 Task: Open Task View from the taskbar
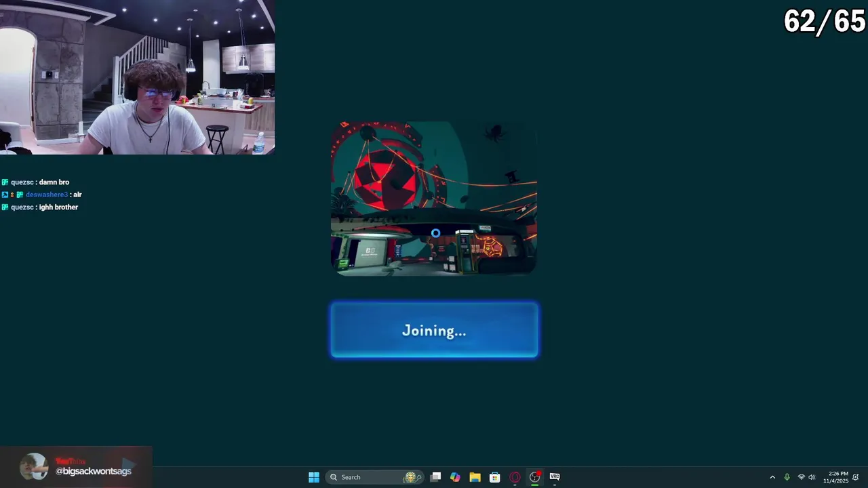436,477
